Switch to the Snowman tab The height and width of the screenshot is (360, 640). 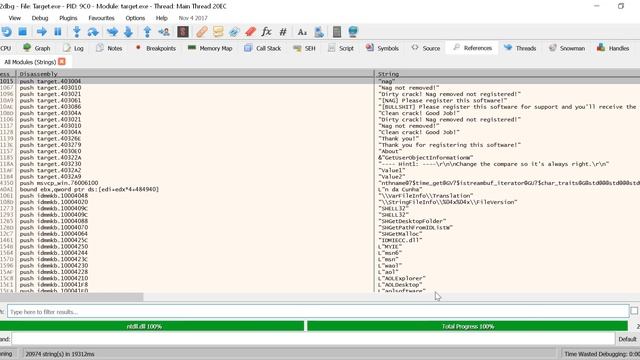click(567, 48)
